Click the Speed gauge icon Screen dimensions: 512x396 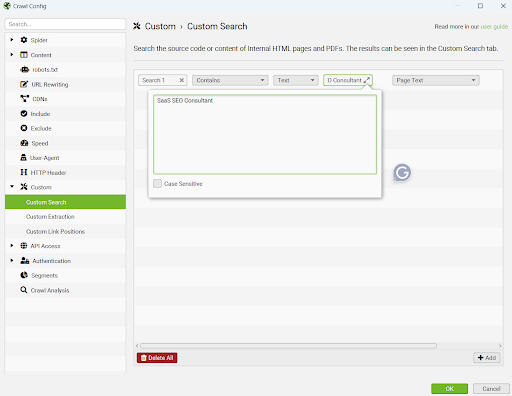click(x=24, y=143)
